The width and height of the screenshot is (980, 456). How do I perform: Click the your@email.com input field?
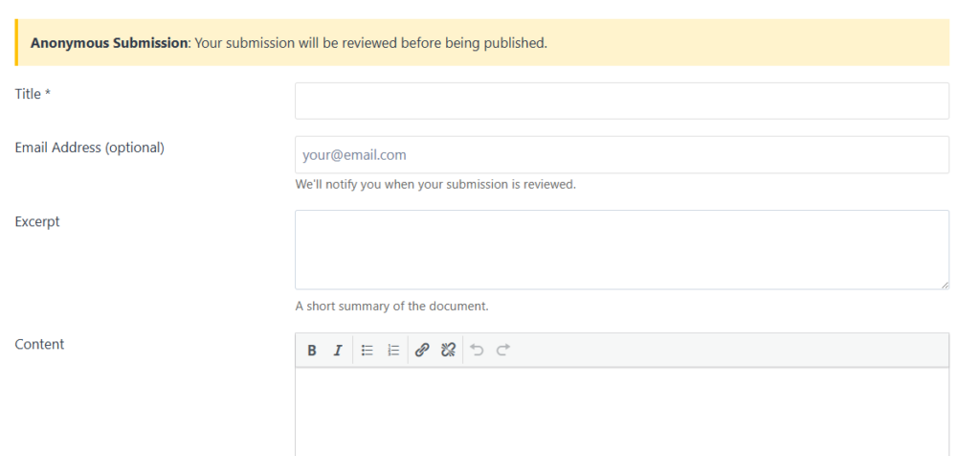click(622, 154)
